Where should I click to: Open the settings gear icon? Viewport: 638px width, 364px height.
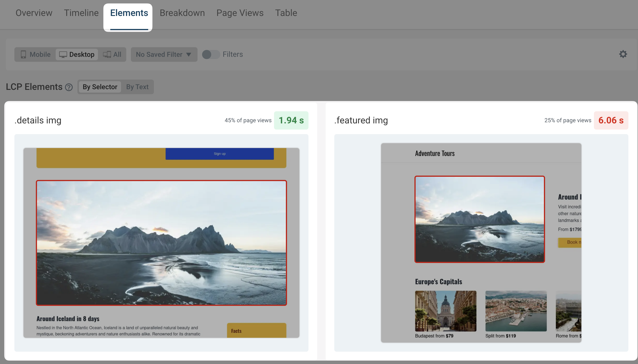[x=623, y=54]
